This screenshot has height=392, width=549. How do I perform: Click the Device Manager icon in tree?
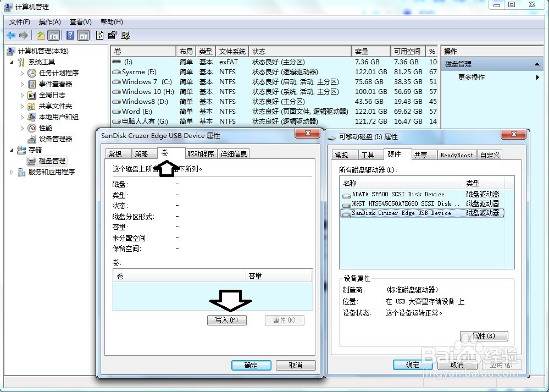[x=32, y=139]
